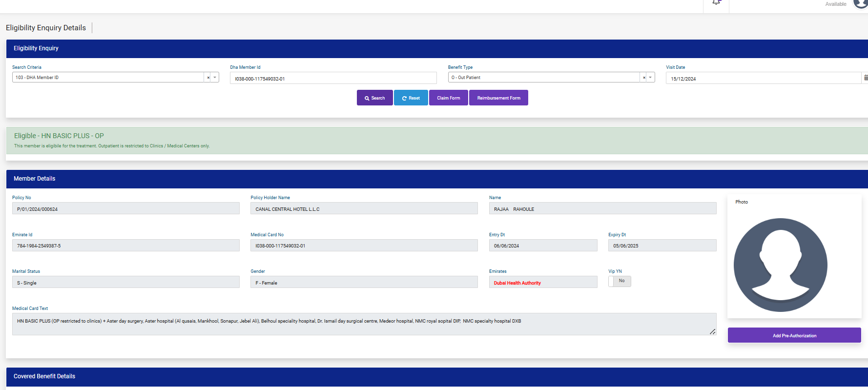The height and width of the screenshot is (390, 868).
Task: Toggle the Vip YN switch
Action: click(620, 281)
